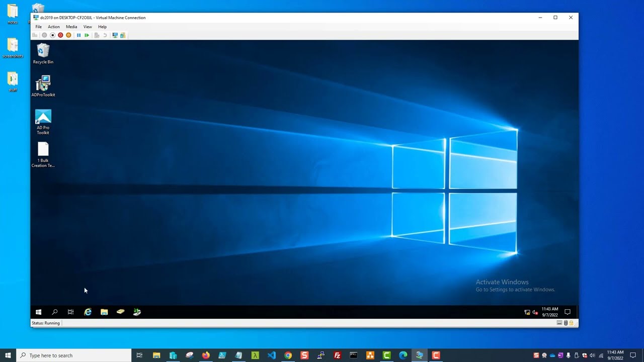Viewport: 644px width, 362px height.
Task: Click the Windows Security shield tray icon
Action: point(585,355)
